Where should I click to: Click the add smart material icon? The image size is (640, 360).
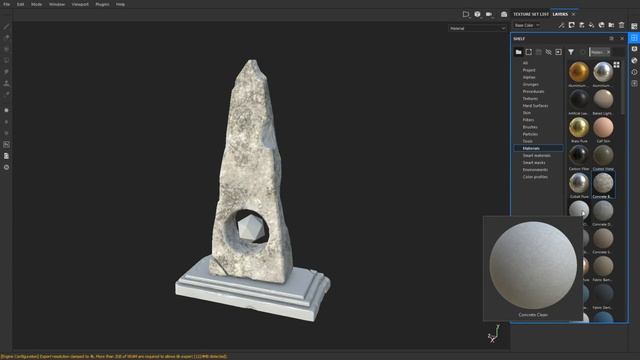pos(601,25)
